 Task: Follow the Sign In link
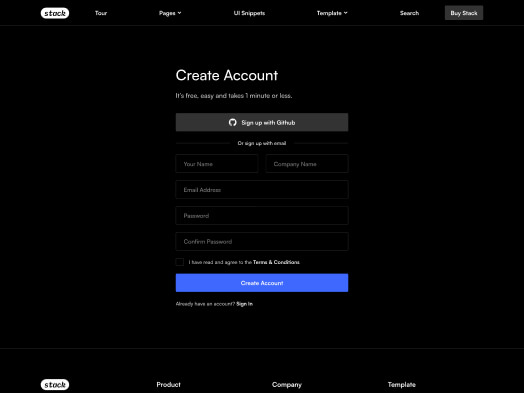244,304
